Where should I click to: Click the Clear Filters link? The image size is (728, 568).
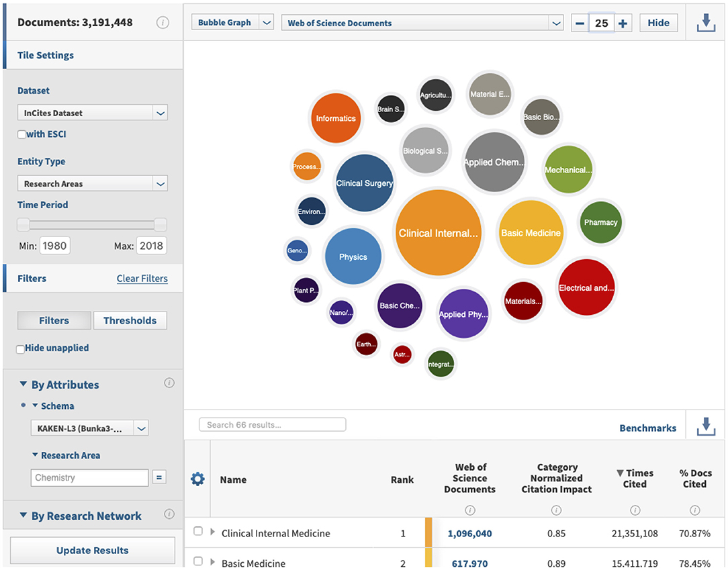pyautogui.click(x=142, y=279)
